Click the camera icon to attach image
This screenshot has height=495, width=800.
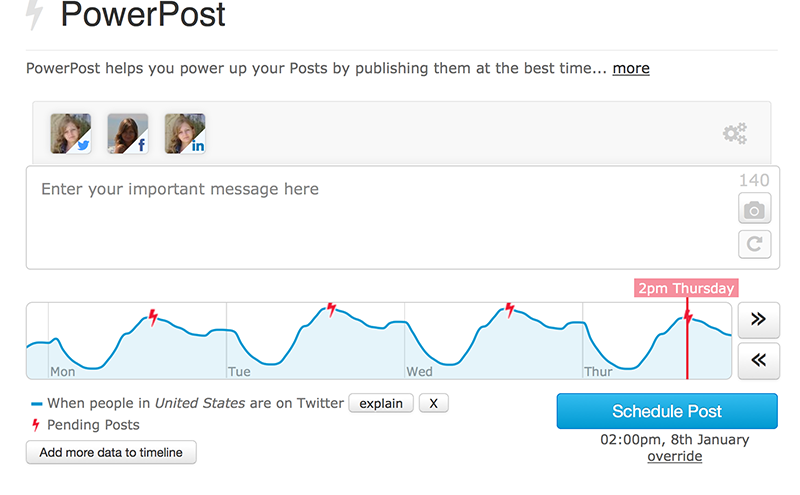click(x=754, y=208)
